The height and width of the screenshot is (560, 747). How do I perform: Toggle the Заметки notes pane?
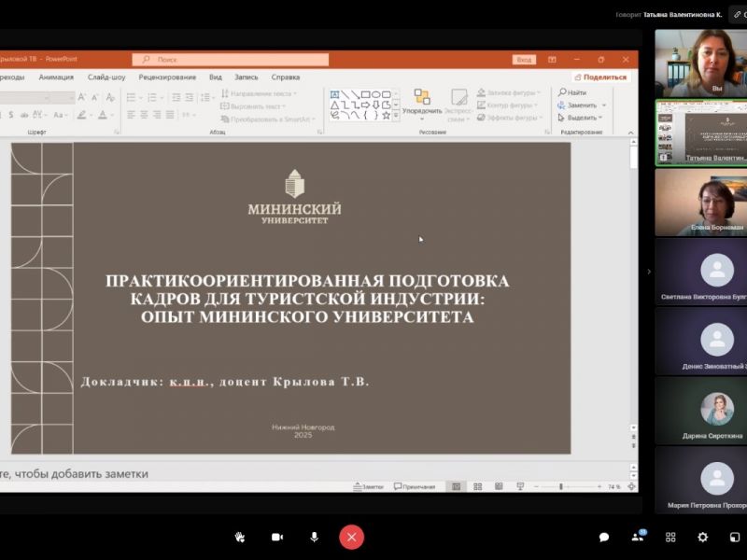pos(369,486)
